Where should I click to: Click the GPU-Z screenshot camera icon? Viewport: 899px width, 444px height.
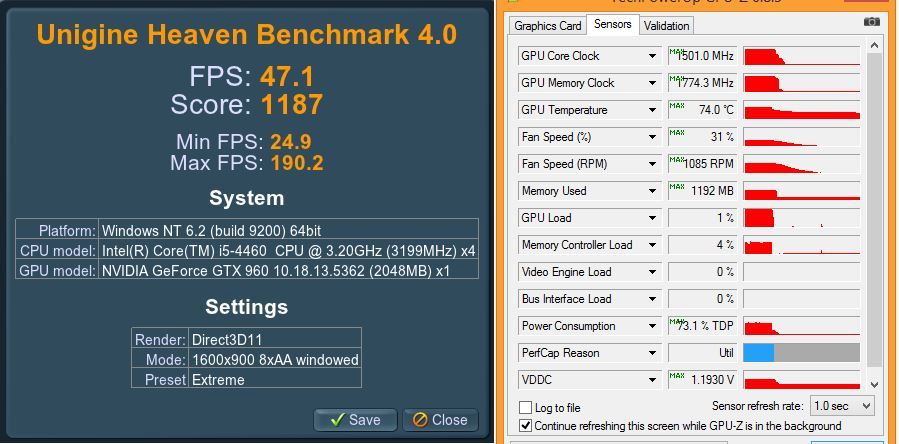coord(871,22)
